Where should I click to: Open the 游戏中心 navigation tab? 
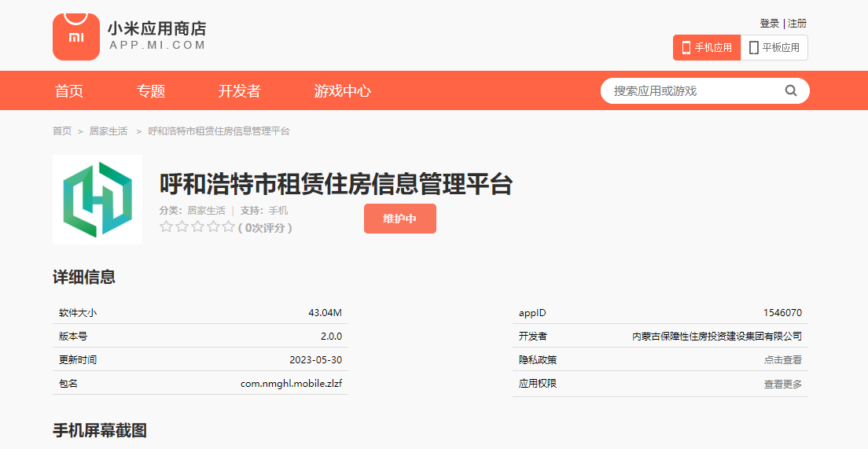pos(343,90)
